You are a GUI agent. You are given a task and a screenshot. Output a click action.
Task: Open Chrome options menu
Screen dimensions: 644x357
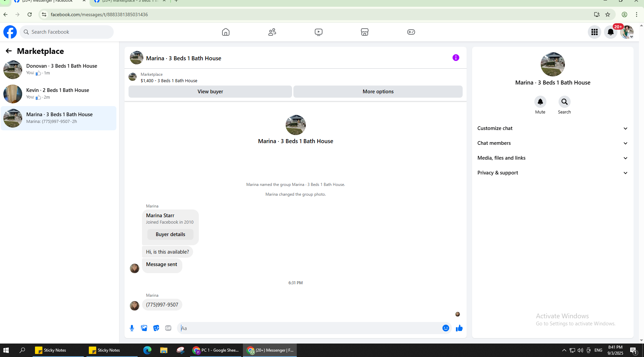tap(637, 14)
